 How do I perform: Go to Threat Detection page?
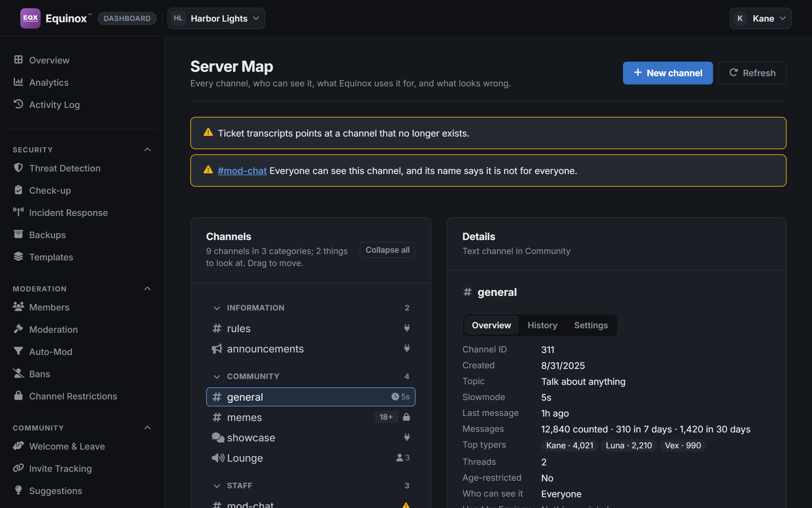pos(65,168)
